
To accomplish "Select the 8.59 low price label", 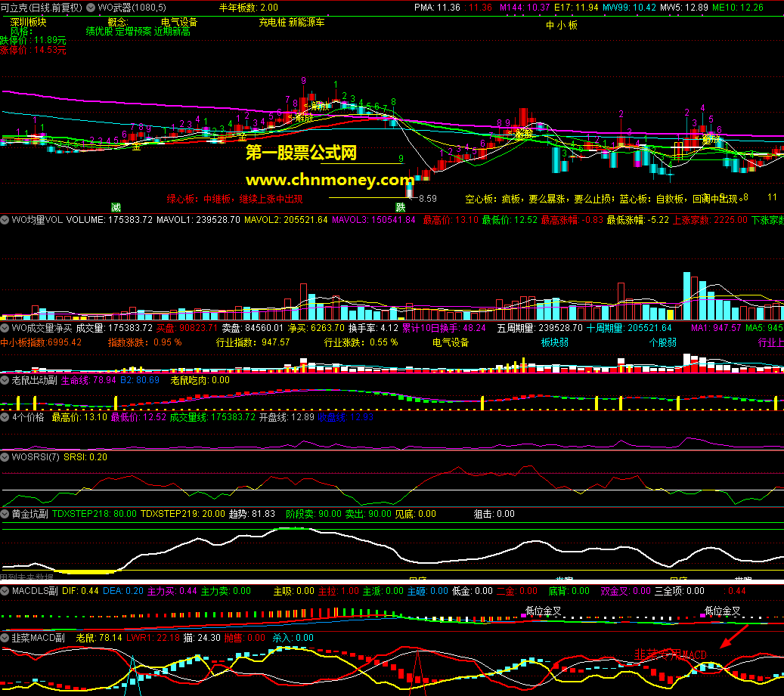I will [428, 199].
